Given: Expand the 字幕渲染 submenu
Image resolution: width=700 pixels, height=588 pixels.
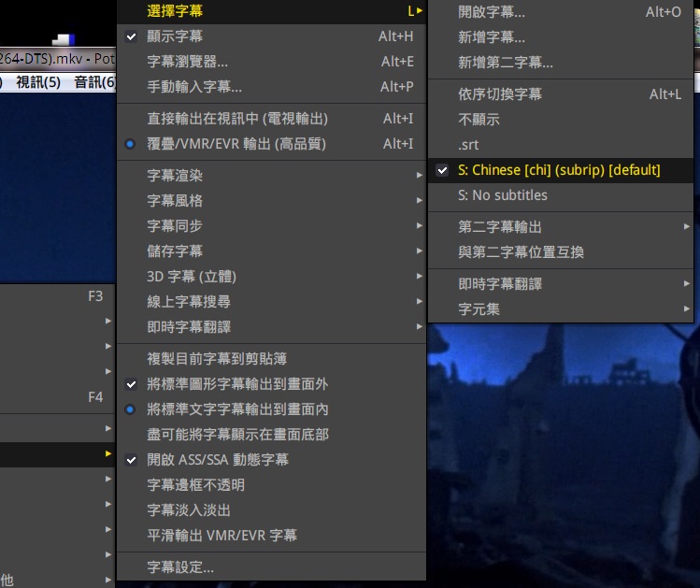Looking at the screenshot, I should point(271,176).
